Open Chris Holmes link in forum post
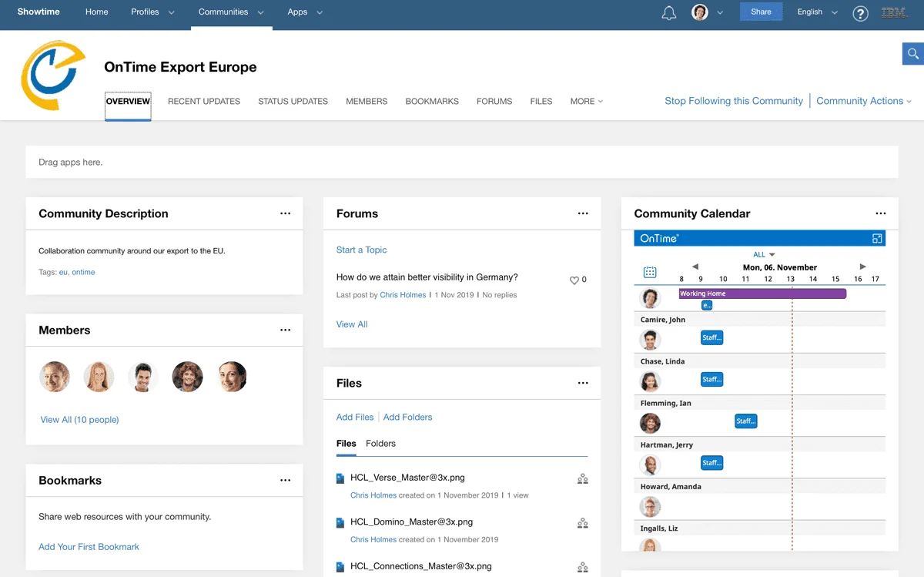 point(403,295)
